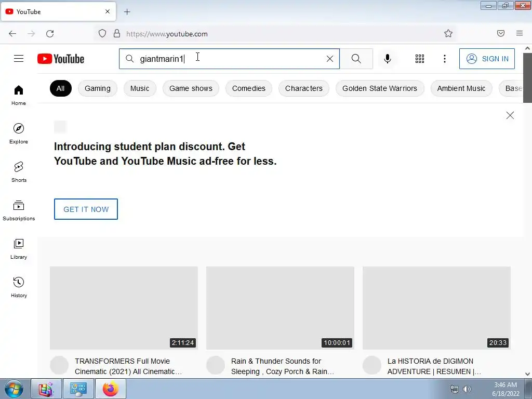532x399 pixels.
Task: Click page scrollbar up arrow
Action: 528,48
